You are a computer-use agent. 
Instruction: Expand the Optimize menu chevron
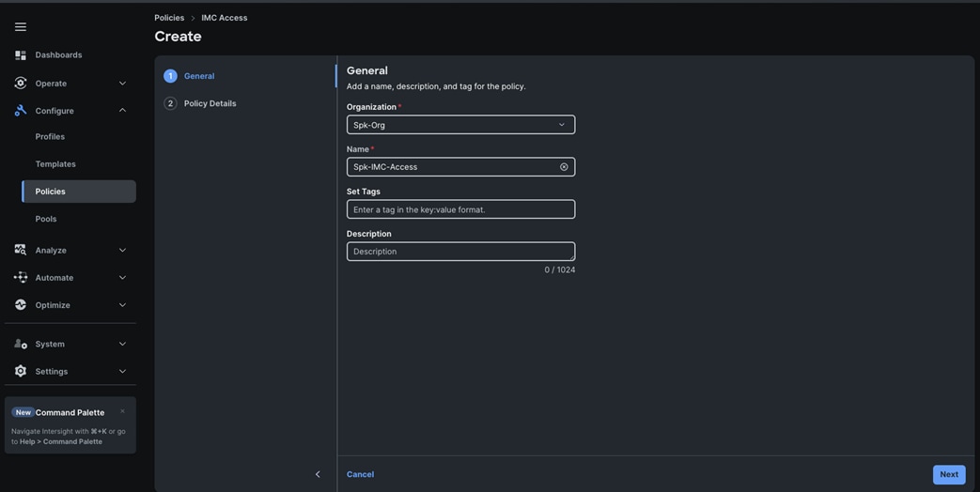coord(122,305)
